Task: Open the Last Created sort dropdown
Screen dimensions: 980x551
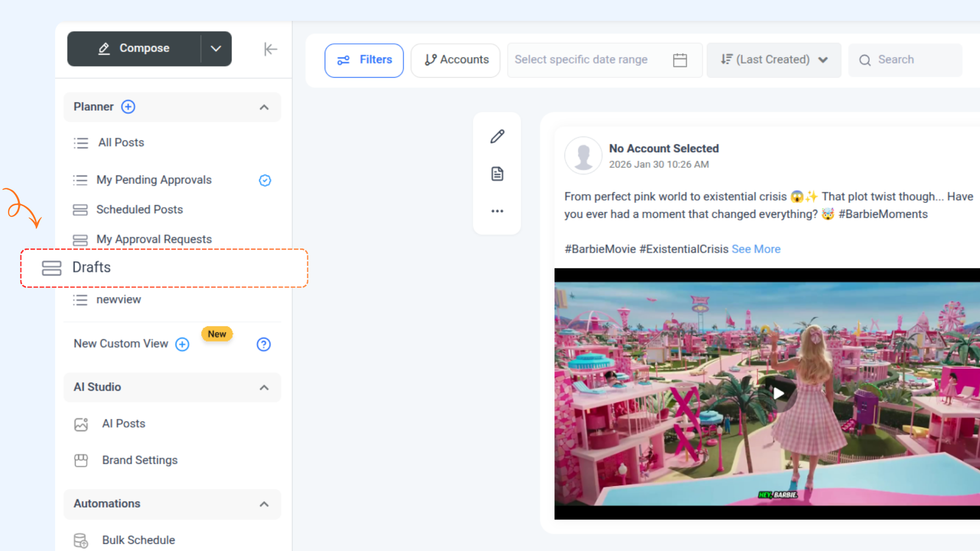Action: [773, 60]
